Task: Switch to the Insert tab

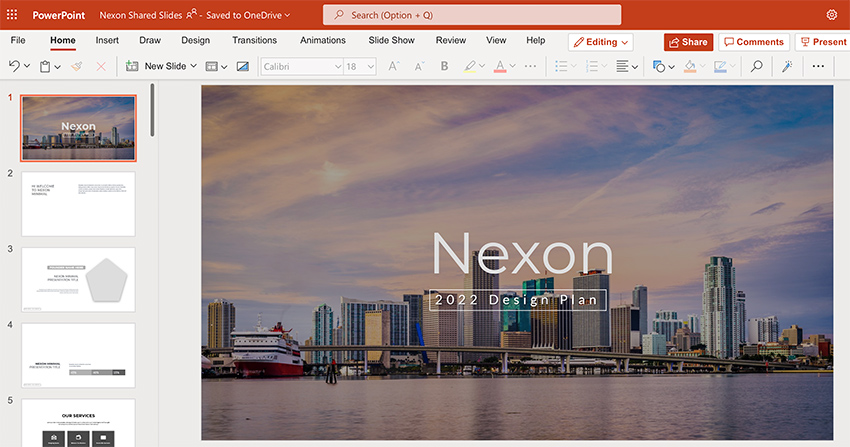Action: pyautogui.click(x=107, y=40)
